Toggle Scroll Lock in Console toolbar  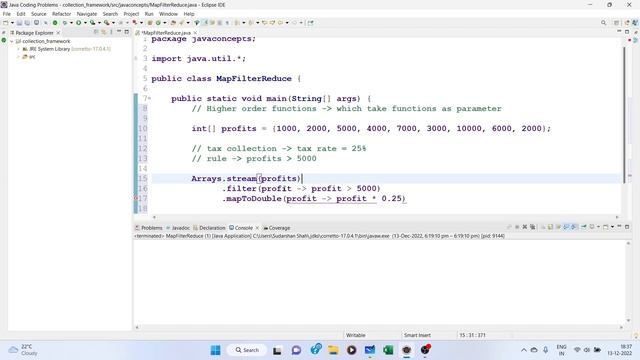(550, 227)
